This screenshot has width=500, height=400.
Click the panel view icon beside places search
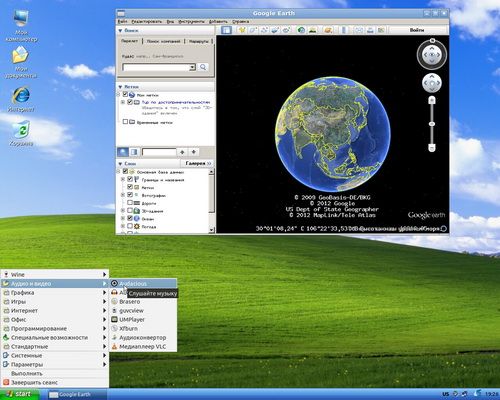[134, 152]
